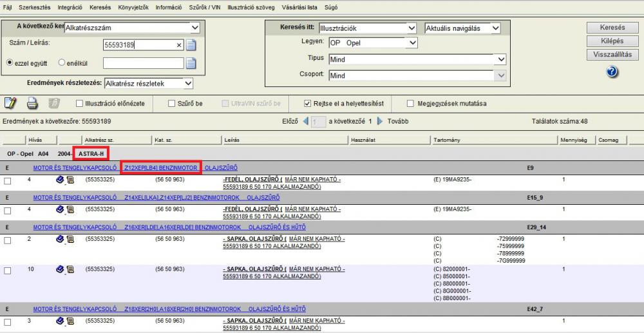Click the printer icon in the toolbar

(32, 103)
